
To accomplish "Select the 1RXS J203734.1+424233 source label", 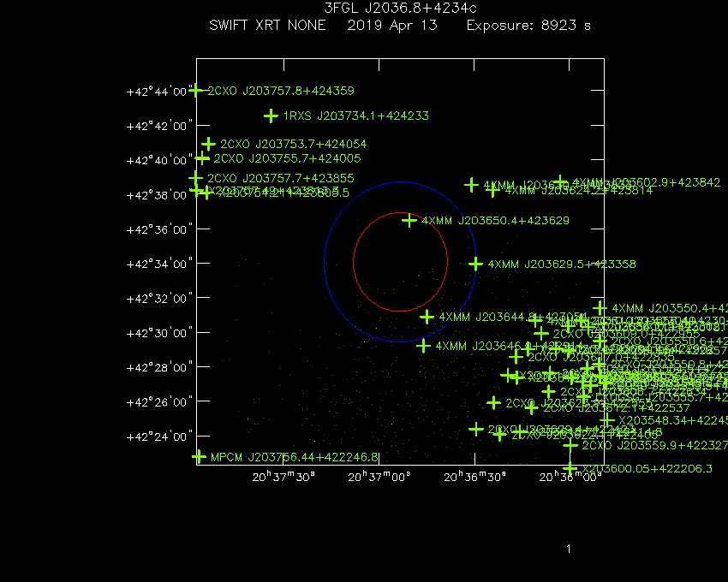I will coord(356,116).
